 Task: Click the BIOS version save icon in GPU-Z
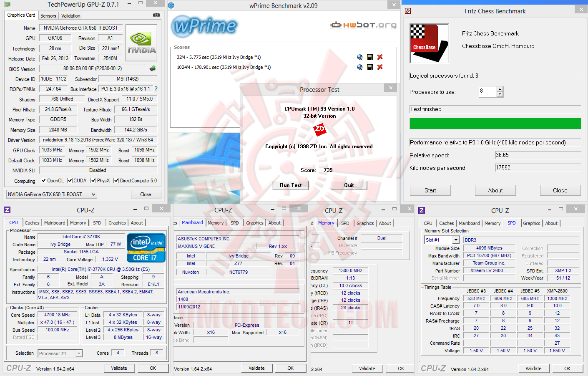click(x=153, y=68)
